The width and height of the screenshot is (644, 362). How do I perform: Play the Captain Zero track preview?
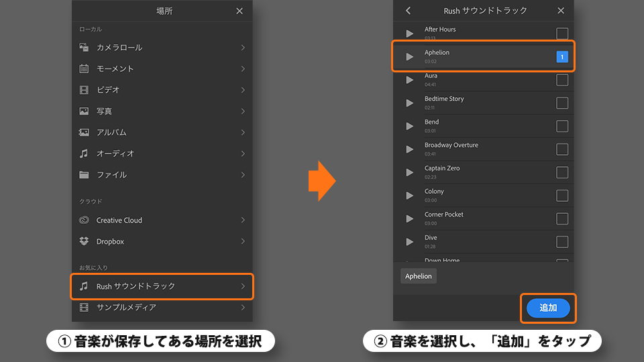[x=409, y=172]
